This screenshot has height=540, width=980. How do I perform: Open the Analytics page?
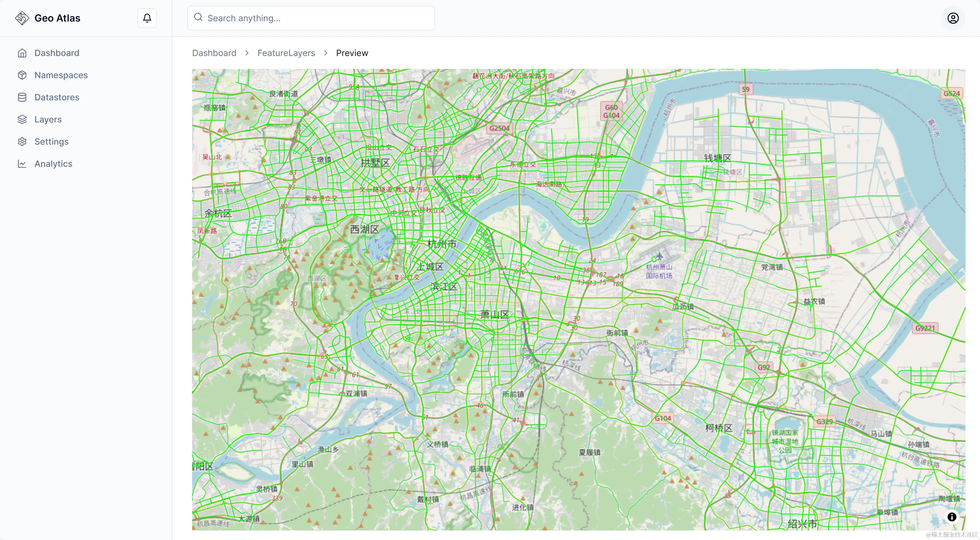[x=53, y=164]
